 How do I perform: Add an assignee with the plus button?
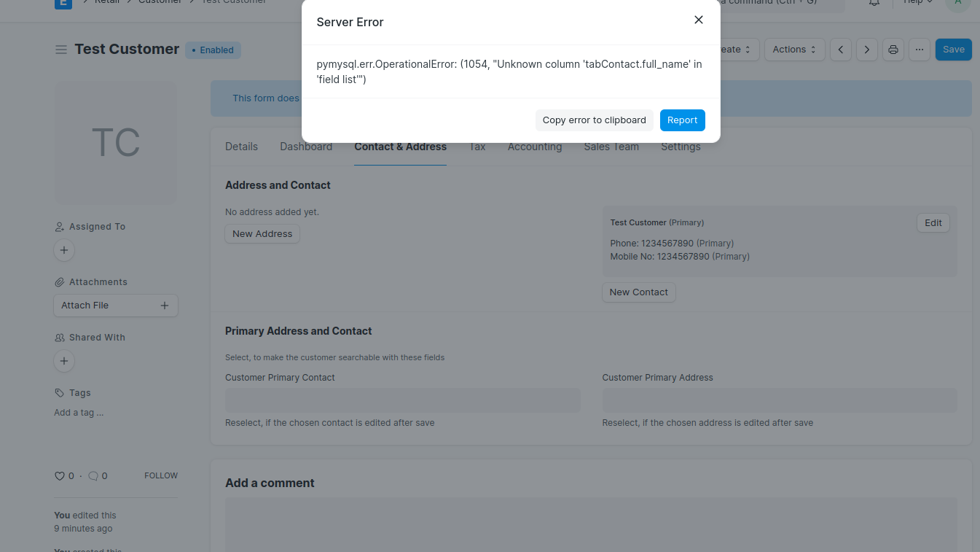[64, 250]
